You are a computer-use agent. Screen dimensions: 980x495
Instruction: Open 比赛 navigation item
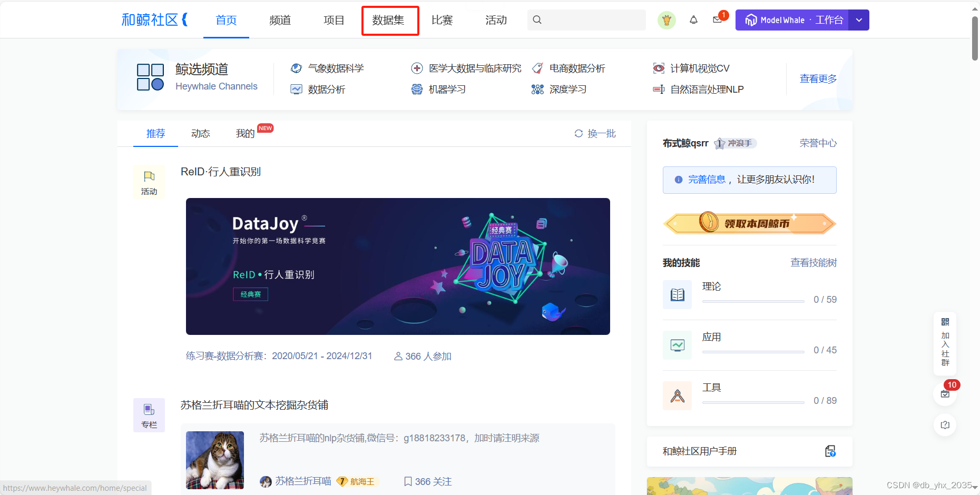pyautogui.click(x=442, y=20)
